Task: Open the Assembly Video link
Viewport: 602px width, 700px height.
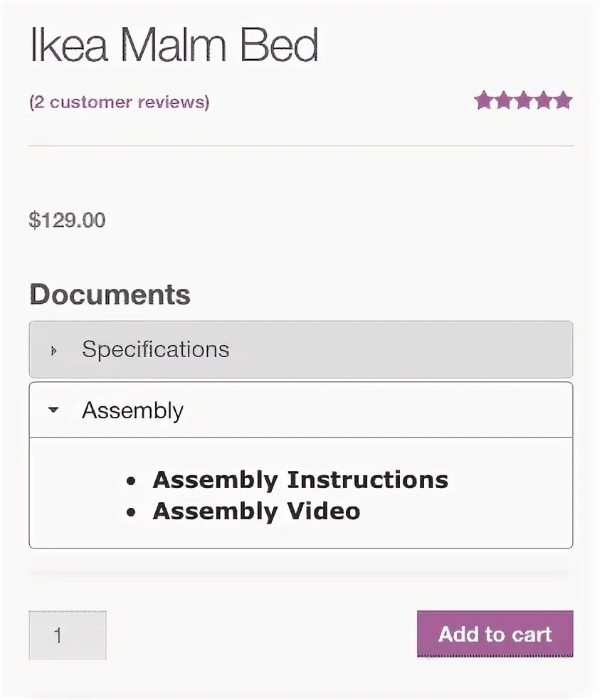Action: 256,511
